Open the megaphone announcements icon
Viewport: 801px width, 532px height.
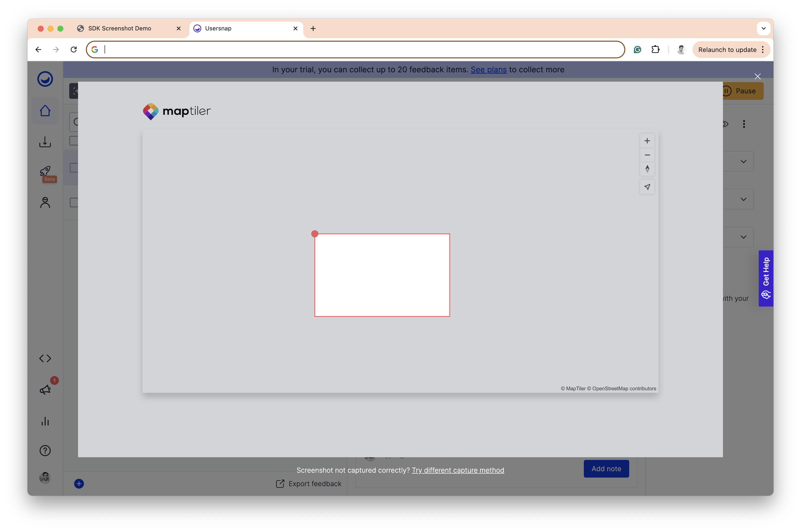click(45, 390)
